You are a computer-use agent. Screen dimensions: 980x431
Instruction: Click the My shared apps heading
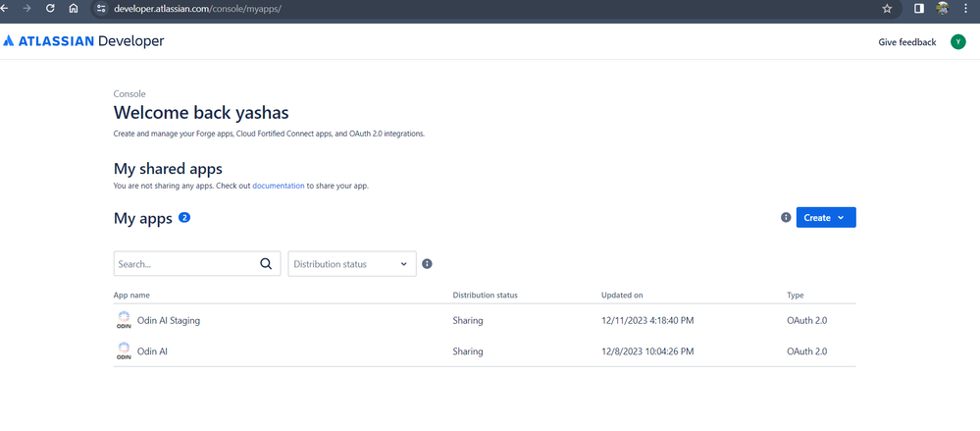tap(168, 168)
